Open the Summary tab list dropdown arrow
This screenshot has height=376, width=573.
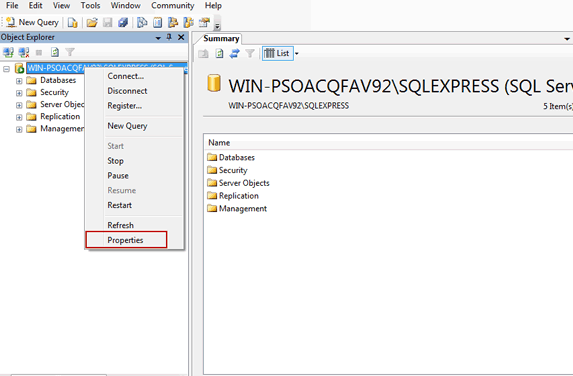click(x=567, y=39)
